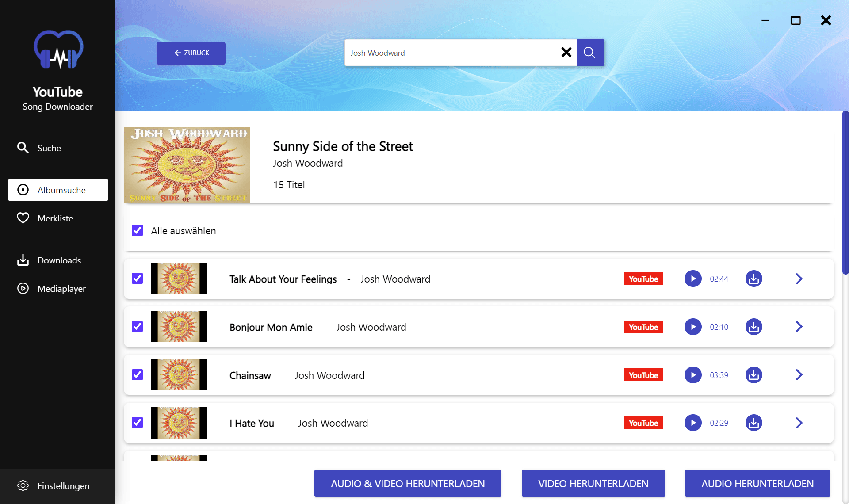This screenshot has height=504, width=849.
Task: Play preview of Chainsaw
Action: 693,375
